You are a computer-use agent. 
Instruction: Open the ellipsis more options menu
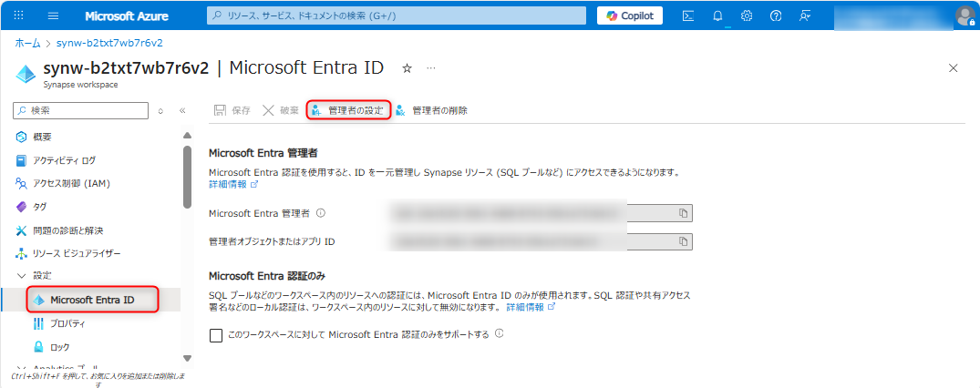[x=430, y=68]
